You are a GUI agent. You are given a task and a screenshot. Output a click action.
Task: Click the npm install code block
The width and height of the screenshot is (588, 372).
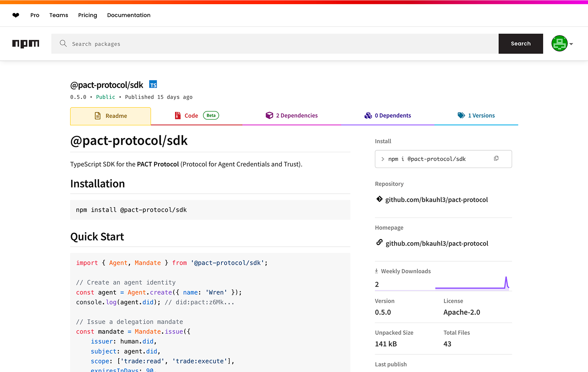(x=210, y=210)
